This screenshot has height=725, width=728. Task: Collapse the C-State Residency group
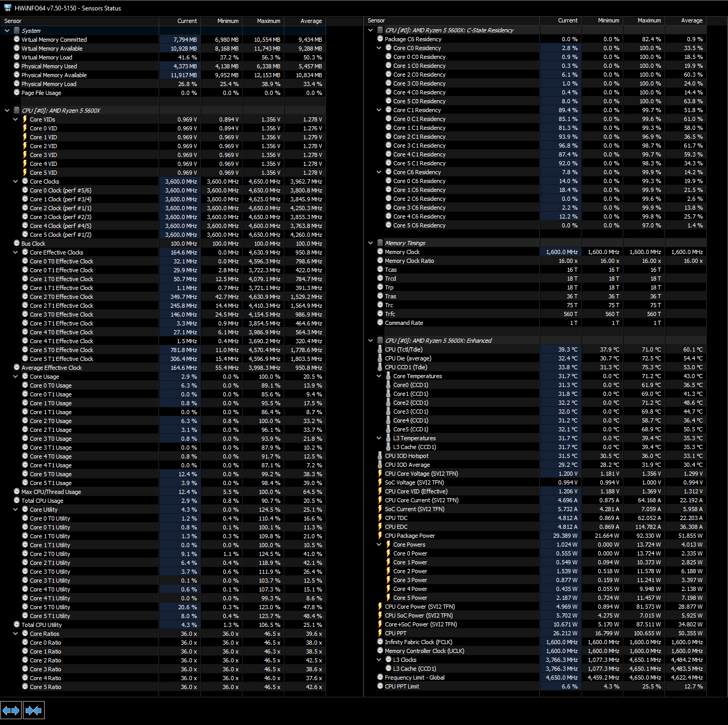pos(370,30)
